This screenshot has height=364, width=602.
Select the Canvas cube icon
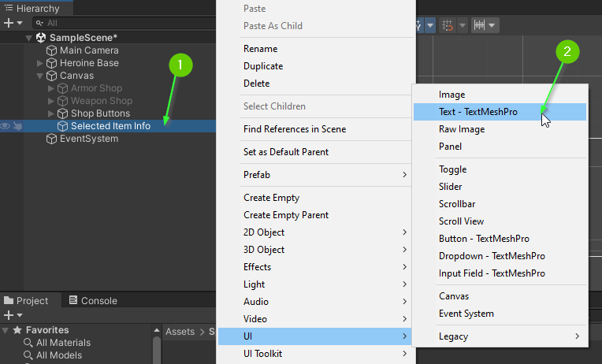51,76
